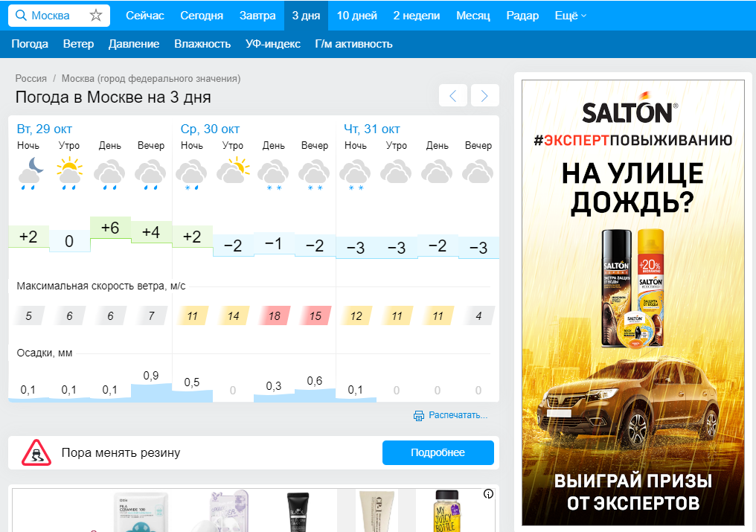The width and height of the screenshot is (756, 532).
Task: Click the search magnifier icon
Action: point(21,16)
